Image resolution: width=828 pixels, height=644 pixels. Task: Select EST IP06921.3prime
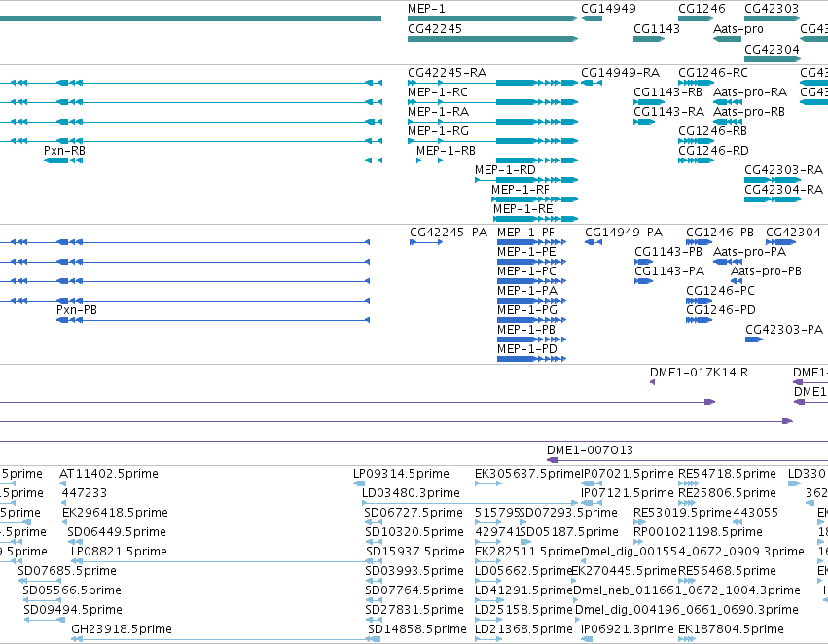pos(587,639)
